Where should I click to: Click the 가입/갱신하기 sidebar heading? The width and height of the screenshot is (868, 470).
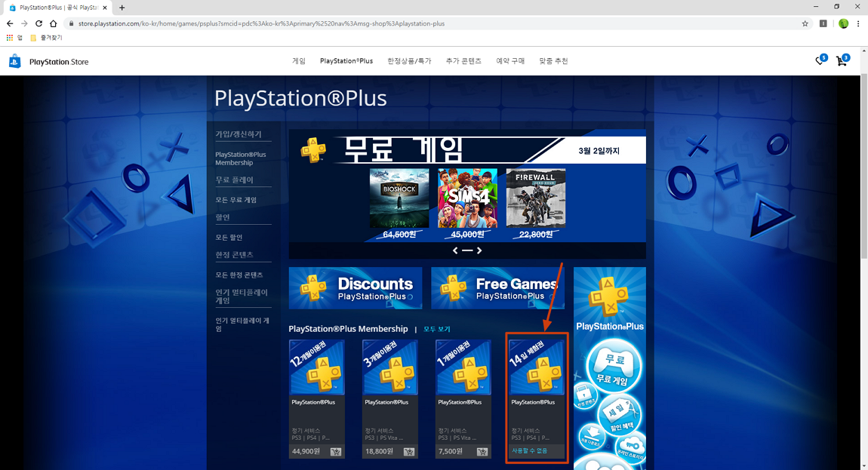click(x=238, y=134)
